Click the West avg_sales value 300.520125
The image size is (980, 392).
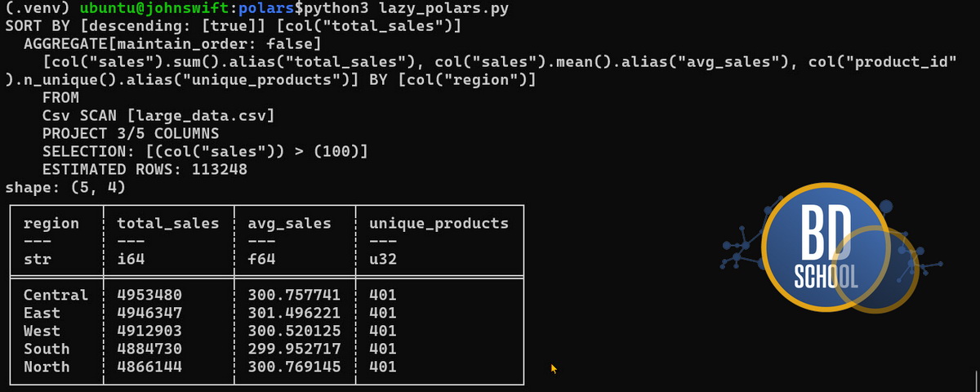[294, 331]
